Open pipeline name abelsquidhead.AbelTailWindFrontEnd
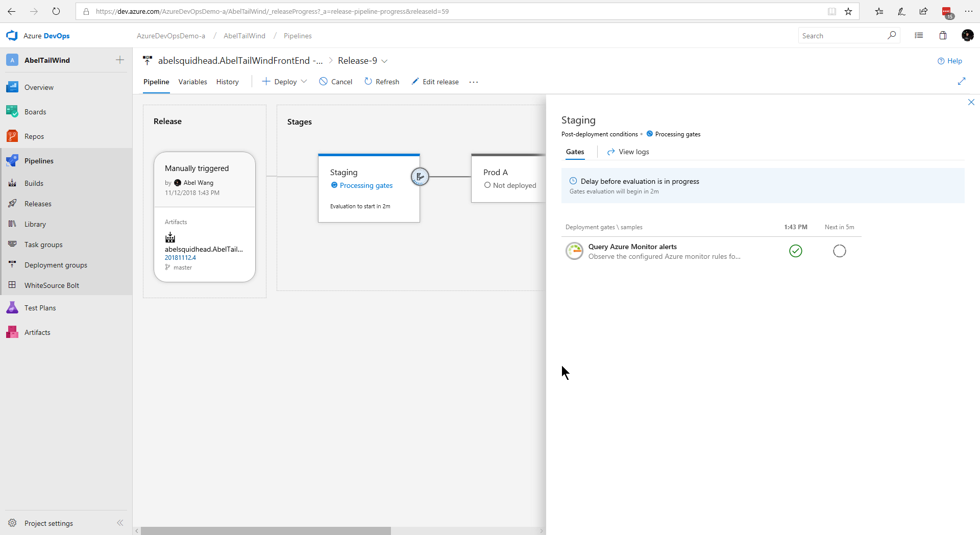 (x=240, y=61)
